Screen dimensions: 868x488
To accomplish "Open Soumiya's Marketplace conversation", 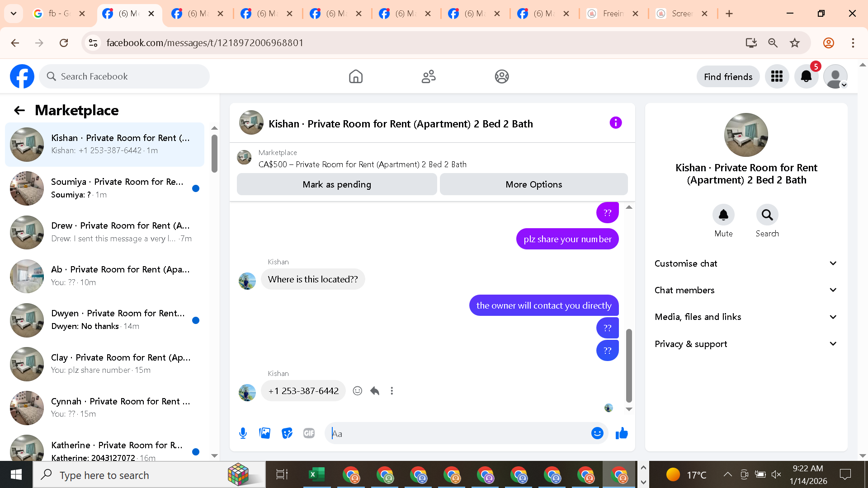I will pos(105,188).
